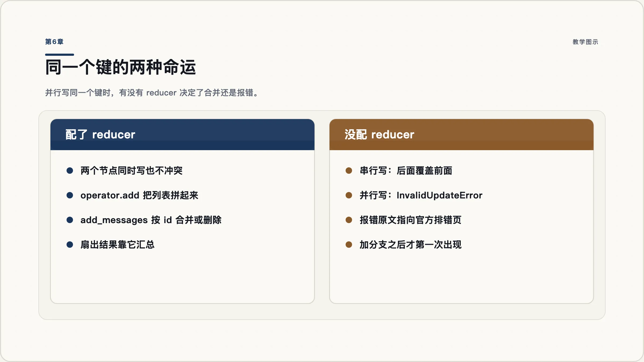This screenshot has width=644, height=362.
Task: Select the line 加分支之后才第一次出现
Action: [411, 245]
